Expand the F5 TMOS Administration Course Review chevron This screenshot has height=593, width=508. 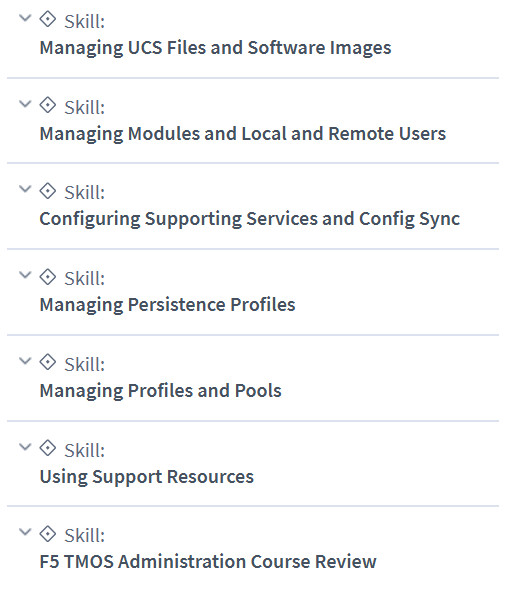pos(25,532)
